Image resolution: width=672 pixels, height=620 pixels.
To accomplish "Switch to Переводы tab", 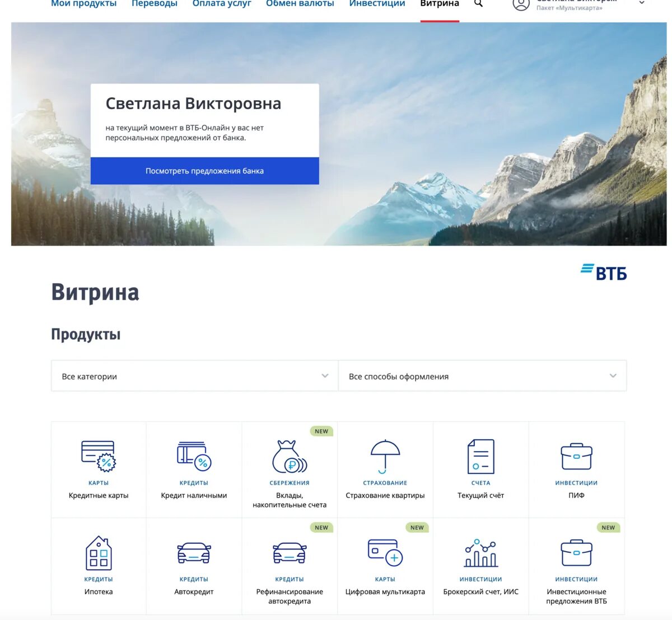I will click(155, 3).
